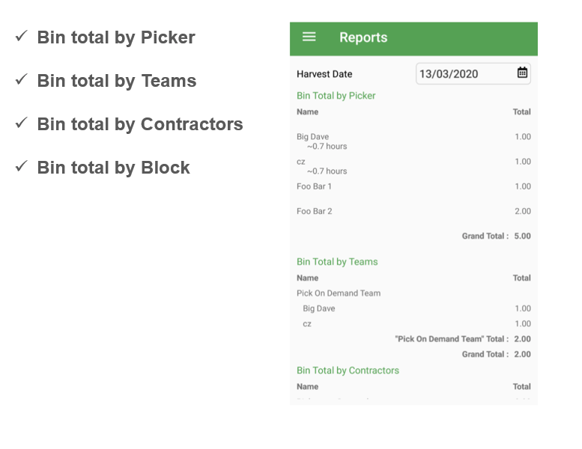Expand the Pick On Demand Team group
The height and width of the screenshot is (449, 582).
tap(339, 293)
